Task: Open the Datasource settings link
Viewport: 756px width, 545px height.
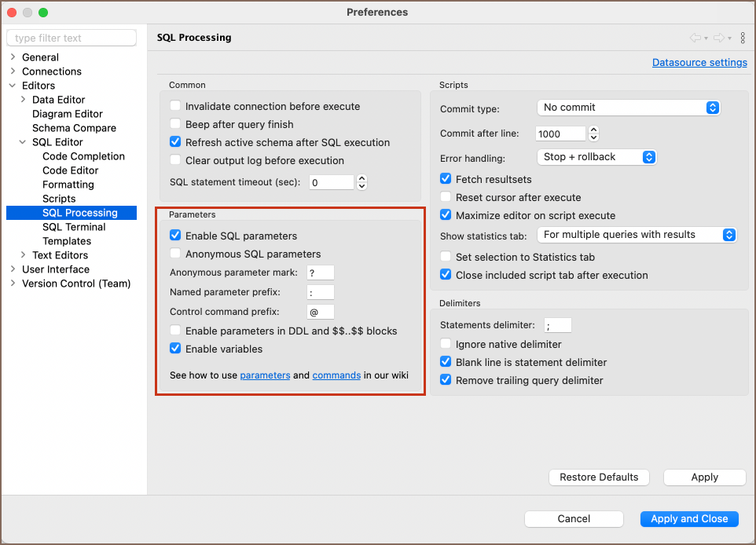Action: coord(699,62)
